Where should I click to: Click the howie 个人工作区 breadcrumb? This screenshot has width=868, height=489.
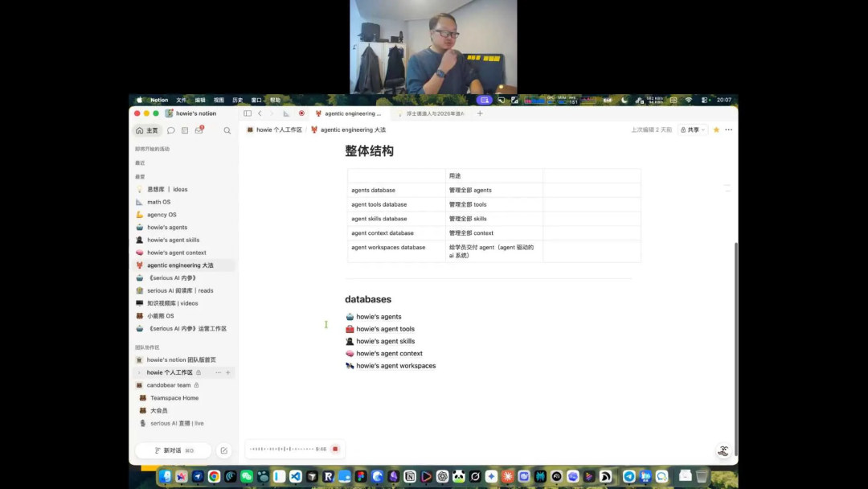(275, 129)
